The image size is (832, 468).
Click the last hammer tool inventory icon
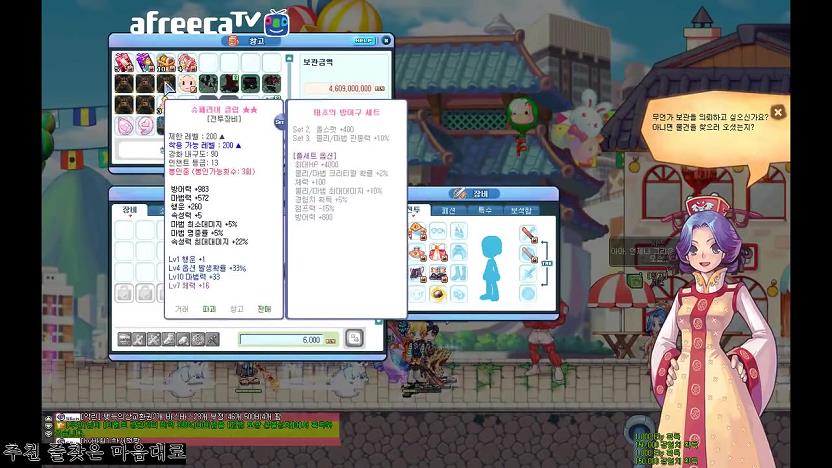[x=212, y=339]
